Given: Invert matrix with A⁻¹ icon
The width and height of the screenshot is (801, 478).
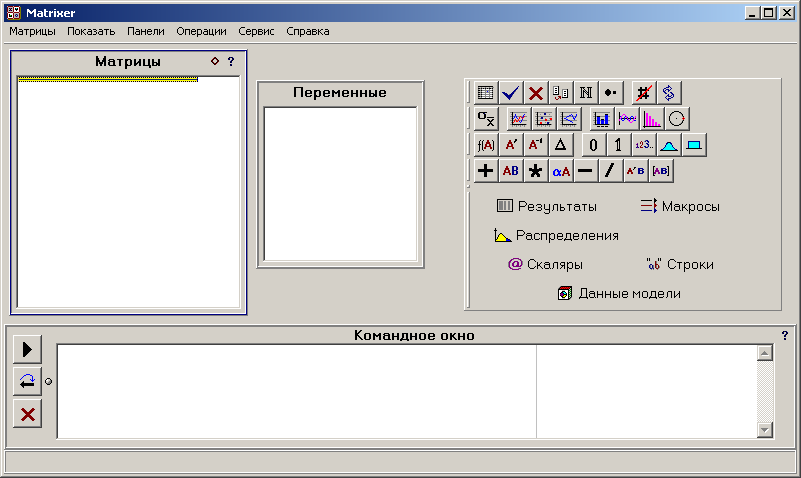Looking at the screenshot, I should pos(535,145).
